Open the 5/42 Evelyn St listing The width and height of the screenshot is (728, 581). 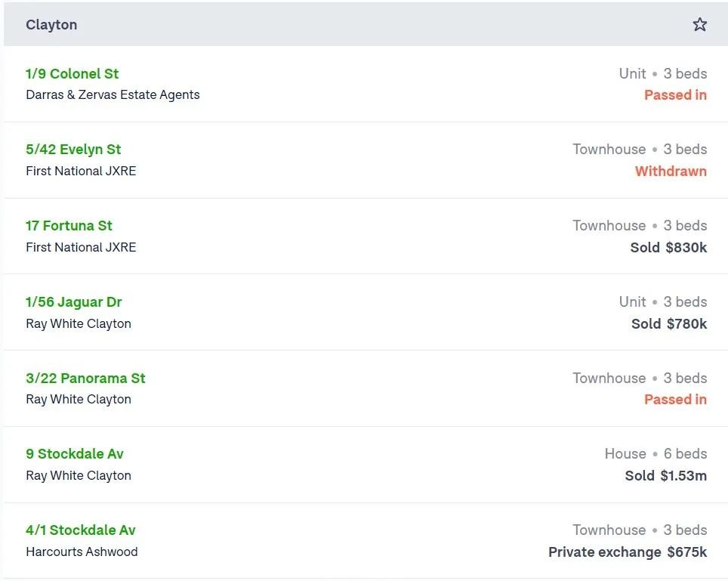pyautogui.click(x=73, y=149)
